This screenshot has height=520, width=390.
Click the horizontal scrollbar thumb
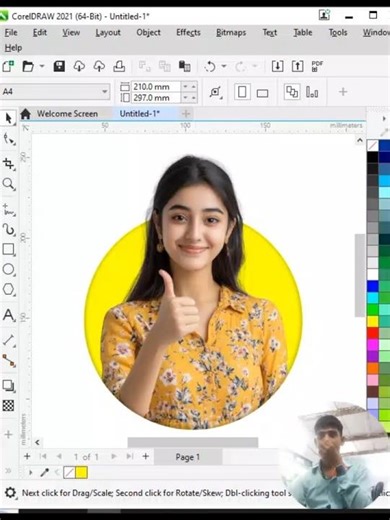coord(193,442)
